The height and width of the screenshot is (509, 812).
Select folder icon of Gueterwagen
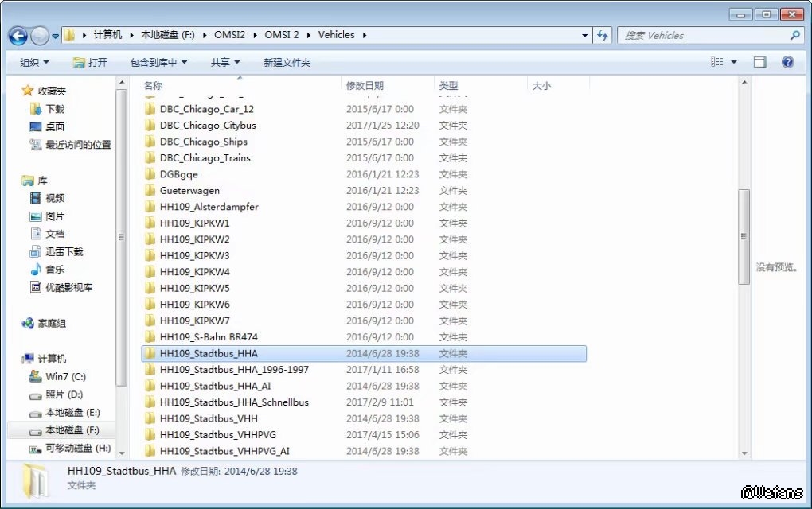[150, 190]
